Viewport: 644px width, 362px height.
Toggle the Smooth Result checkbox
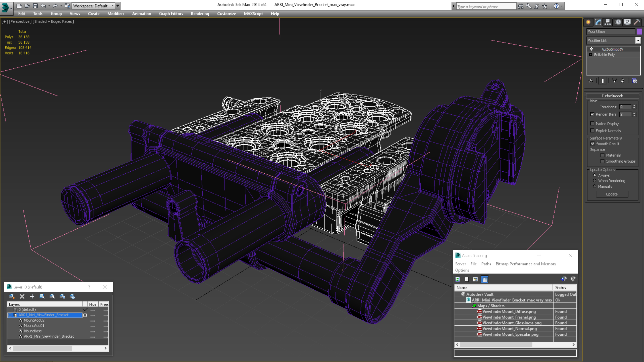[593, 144]
